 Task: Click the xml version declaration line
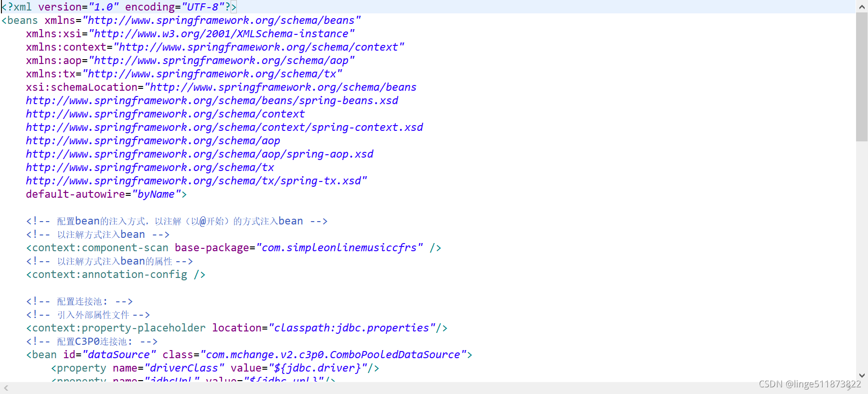(x=119, y=7)
